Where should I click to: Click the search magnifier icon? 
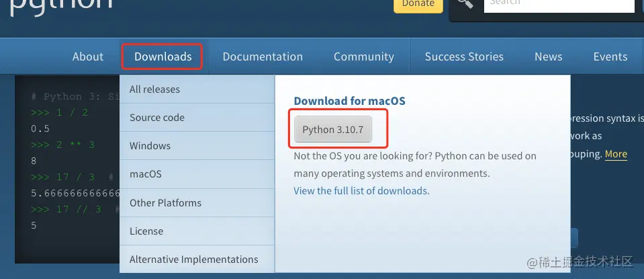click(466, 3)
